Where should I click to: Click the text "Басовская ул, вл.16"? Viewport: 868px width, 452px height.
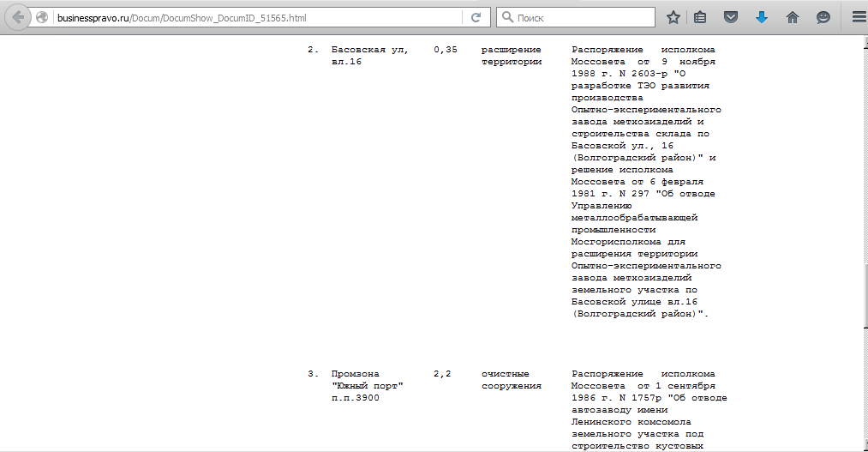coord(369,56)
